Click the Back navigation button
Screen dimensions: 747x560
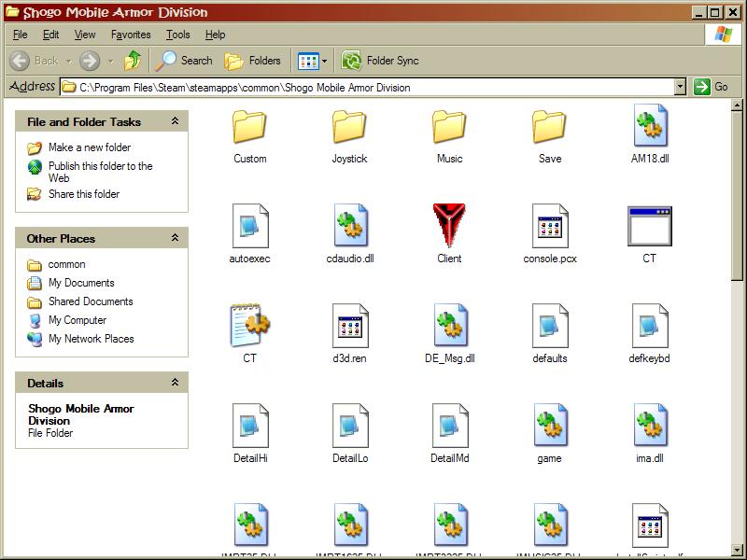tap(34, 61)
